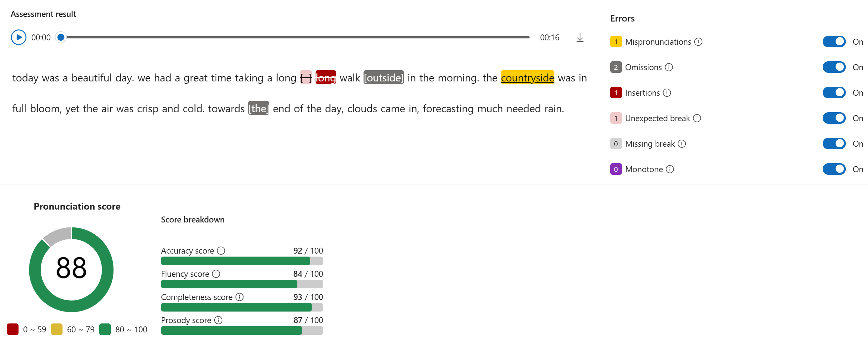Open info icon next to Unexpected break
The height and width of the screenshot is (341, 868).
[x=697, y=119]
